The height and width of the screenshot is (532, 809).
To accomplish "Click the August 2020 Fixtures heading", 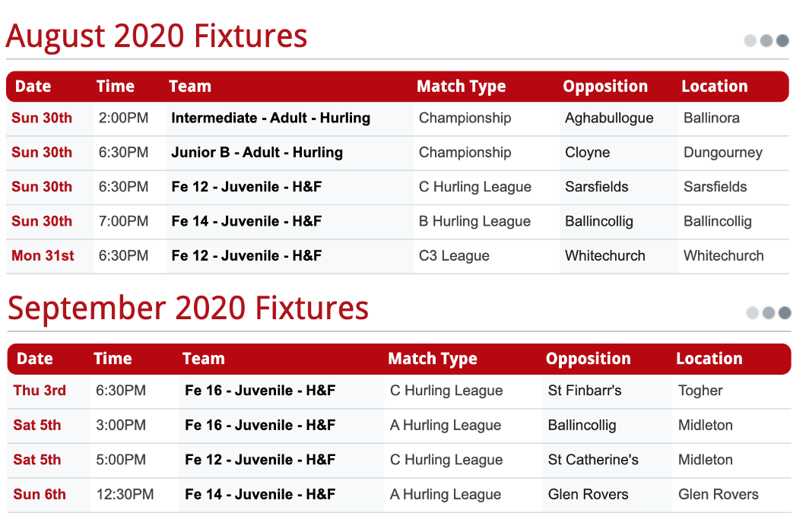I will point(157,36).
